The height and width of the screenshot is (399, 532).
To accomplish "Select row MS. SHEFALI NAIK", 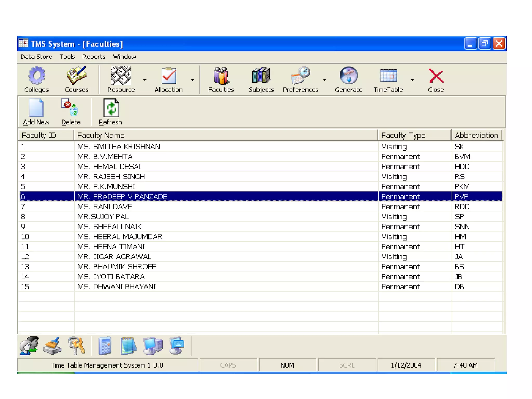I will [x=261, y=227].
